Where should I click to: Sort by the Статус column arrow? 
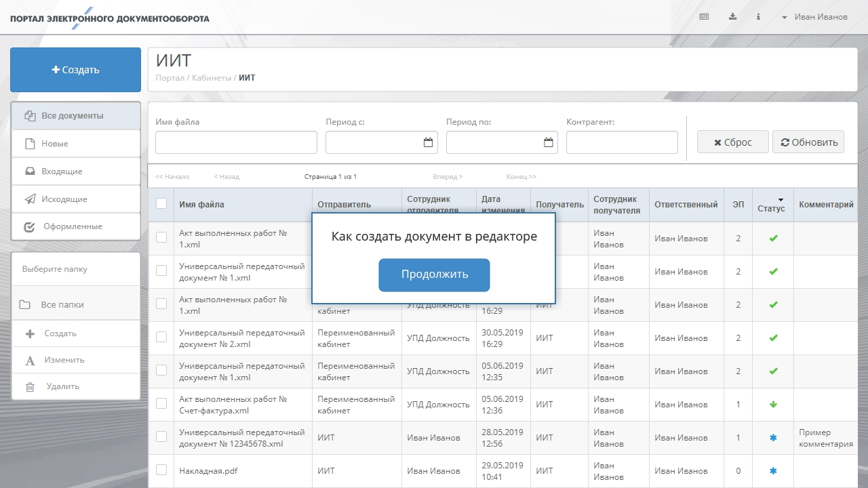[x=781, y=199]
